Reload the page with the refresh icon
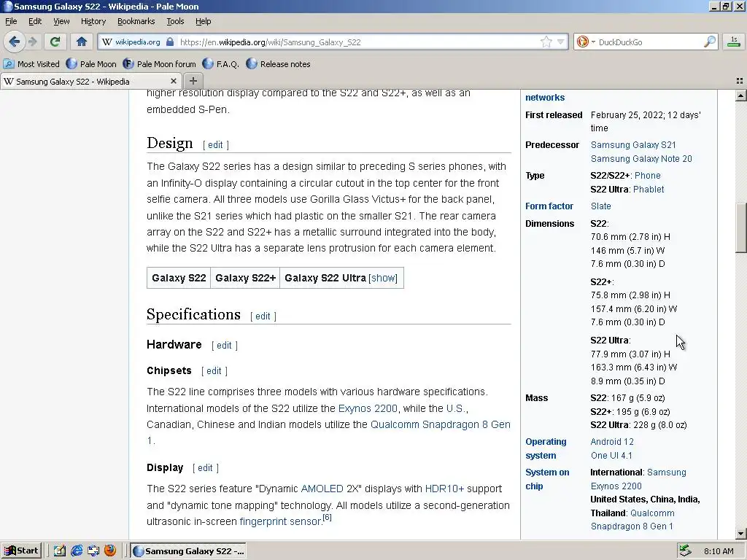 coord(55,42)
